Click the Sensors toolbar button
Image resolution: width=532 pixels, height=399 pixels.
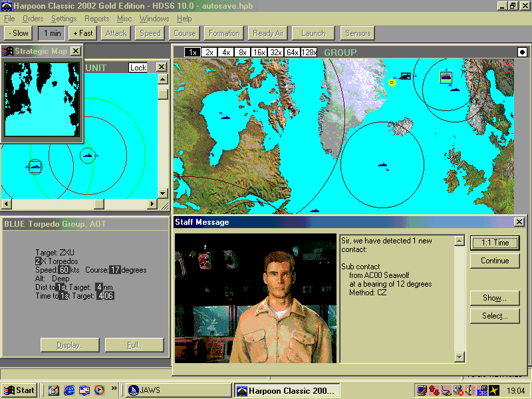(358, 33)
